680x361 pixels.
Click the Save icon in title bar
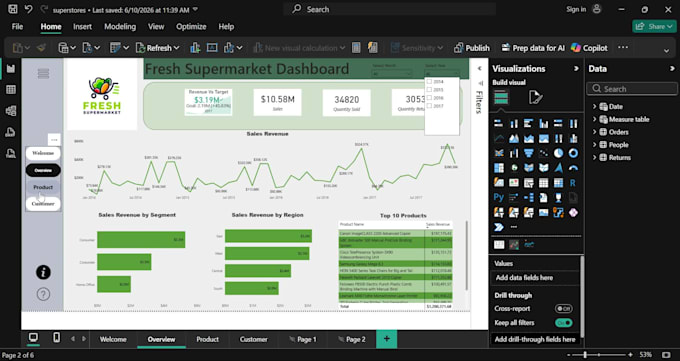click(x=13, y=9)
